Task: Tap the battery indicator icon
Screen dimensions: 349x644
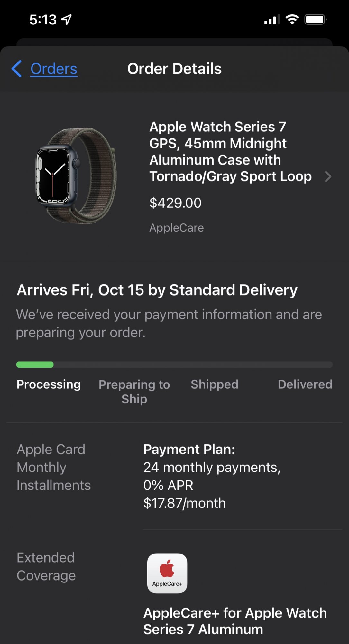Action: (x=316, y=20)
